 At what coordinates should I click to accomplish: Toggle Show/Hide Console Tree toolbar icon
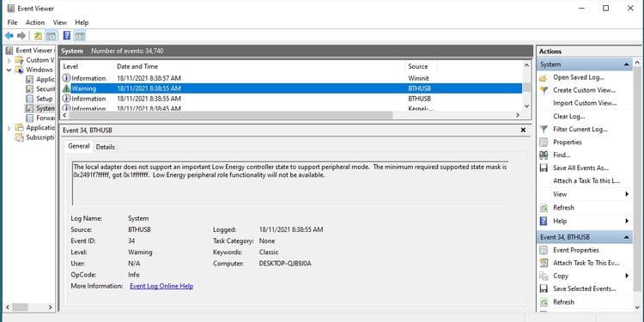coord(51,36)
